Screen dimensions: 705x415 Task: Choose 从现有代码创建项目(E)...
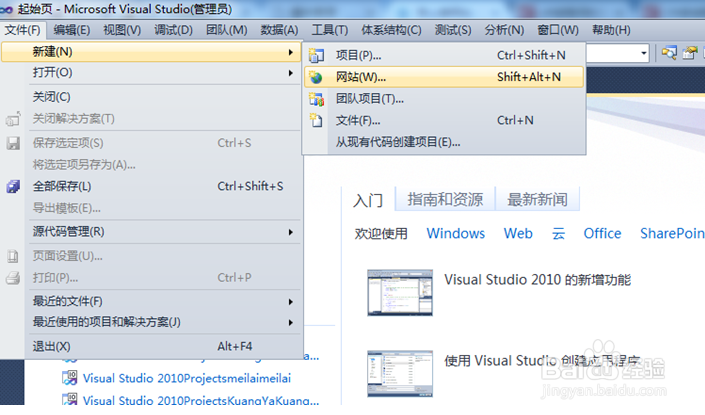click(x=444, y=143)
